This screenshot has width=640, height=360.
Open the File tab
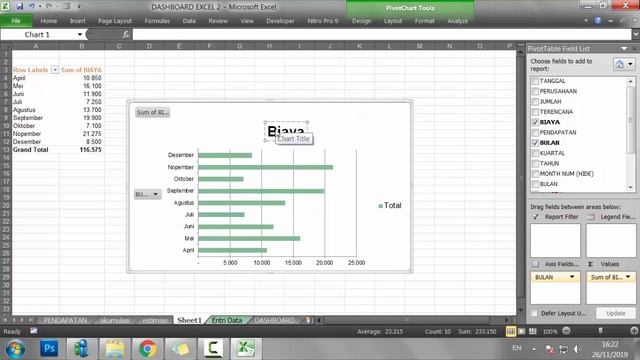(16, 21)
